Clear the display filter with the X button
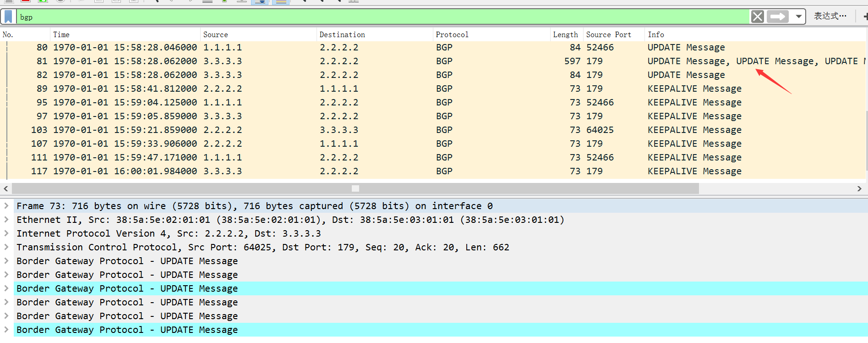The height and width of the screenshot is (343, 868). 758,17
